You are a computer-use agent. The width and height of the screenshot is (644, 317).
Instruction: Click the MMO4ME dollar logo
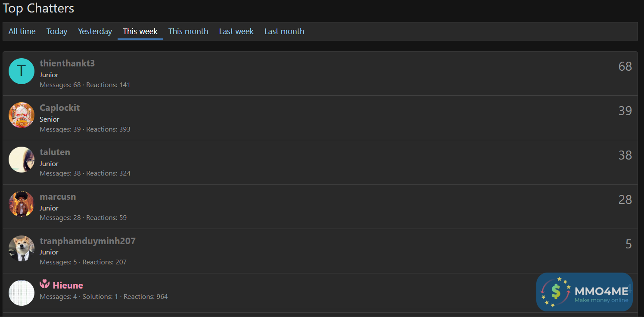tap(556, 292)
